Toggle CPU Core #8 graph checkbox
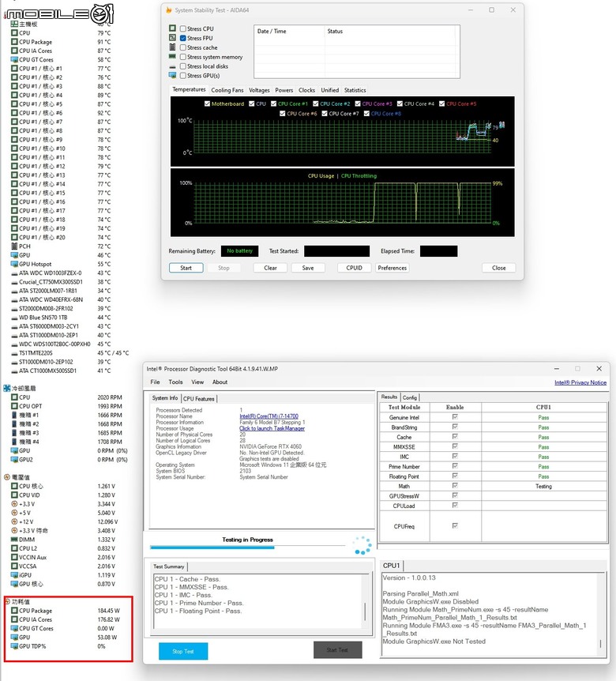 (x=366, y=113)
